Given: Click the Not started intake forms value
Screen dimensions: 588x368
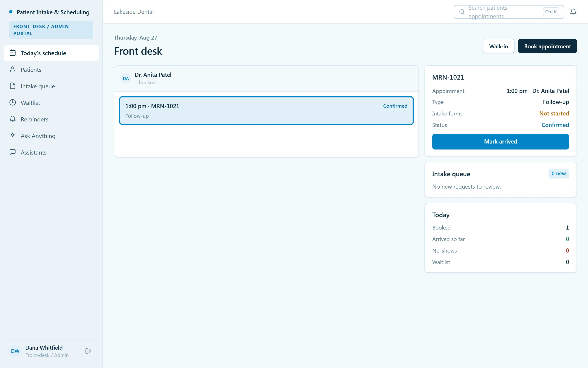Looking at the screenshot, I should pos(554,113).
